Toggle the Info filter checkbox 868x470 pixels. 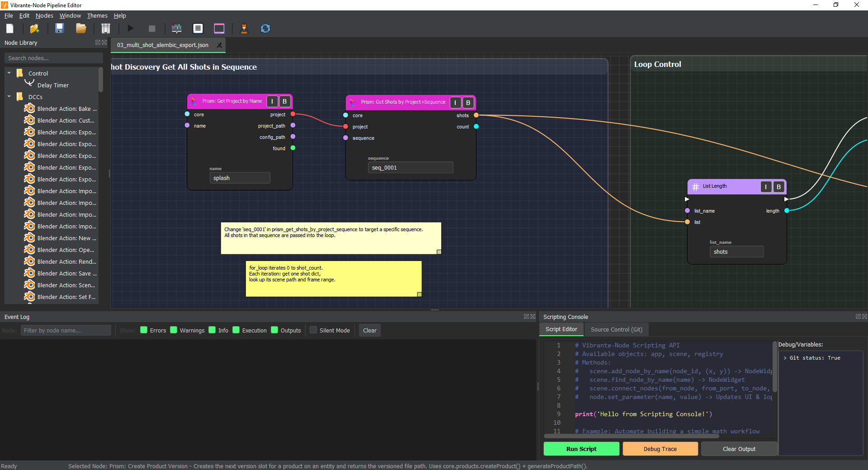(x=212, y=330)
